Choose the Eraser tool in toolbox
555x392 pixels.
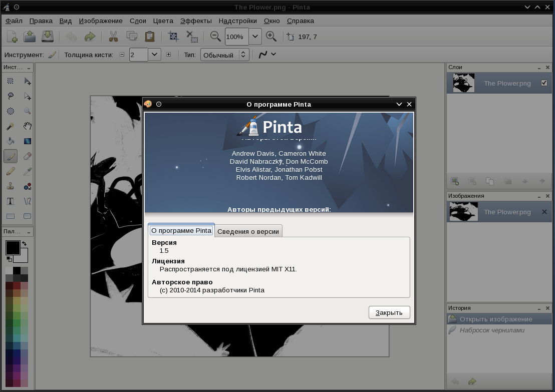(28, 157)
